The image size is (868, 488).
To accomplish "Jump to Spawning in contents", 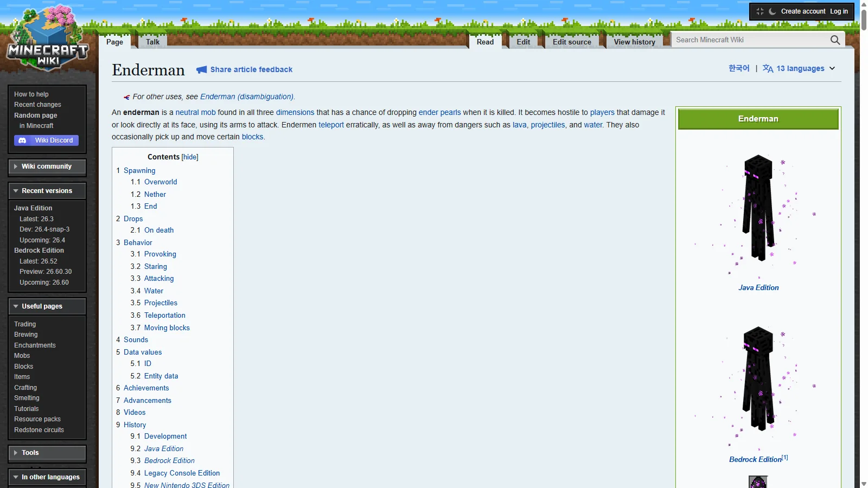I will point(139,170).
